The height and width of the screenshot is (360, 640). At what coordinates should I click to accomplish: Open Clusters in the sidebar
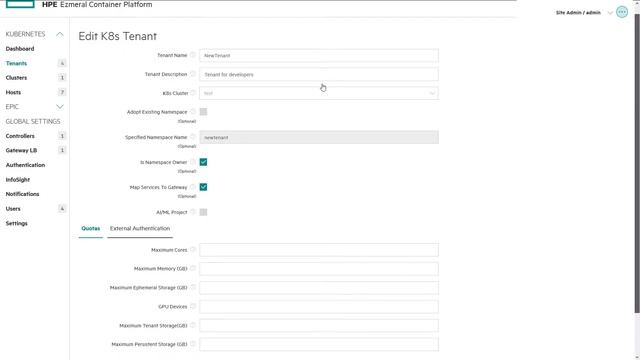tap(16, 78)
